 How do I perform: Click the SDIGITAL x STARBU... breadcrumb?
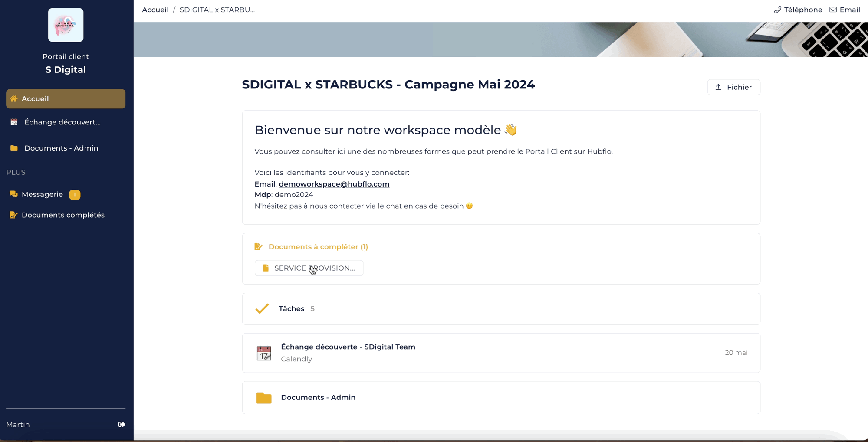pos(217,10)
